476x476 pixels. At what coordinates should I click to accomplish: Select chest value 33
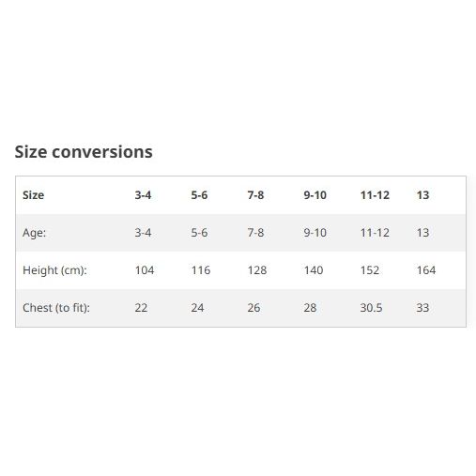tap(422, 308)
